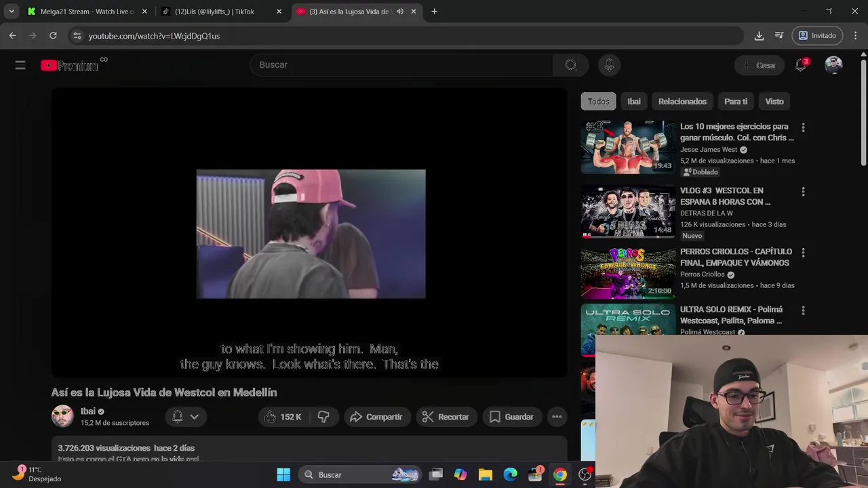The image size is (868, 488).
Task: Open options menu for VLOG #3 Westcol video
Action: coord(803,192)
